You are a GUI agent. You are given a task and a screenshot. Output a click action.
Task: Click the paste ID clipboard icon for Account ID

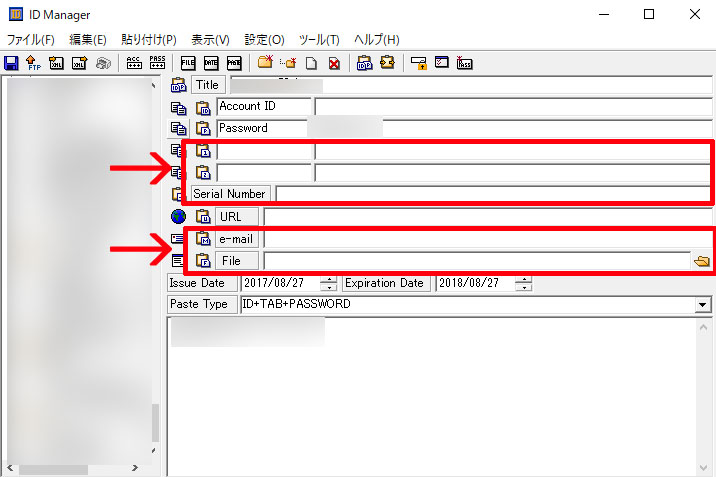pos(203,108)
